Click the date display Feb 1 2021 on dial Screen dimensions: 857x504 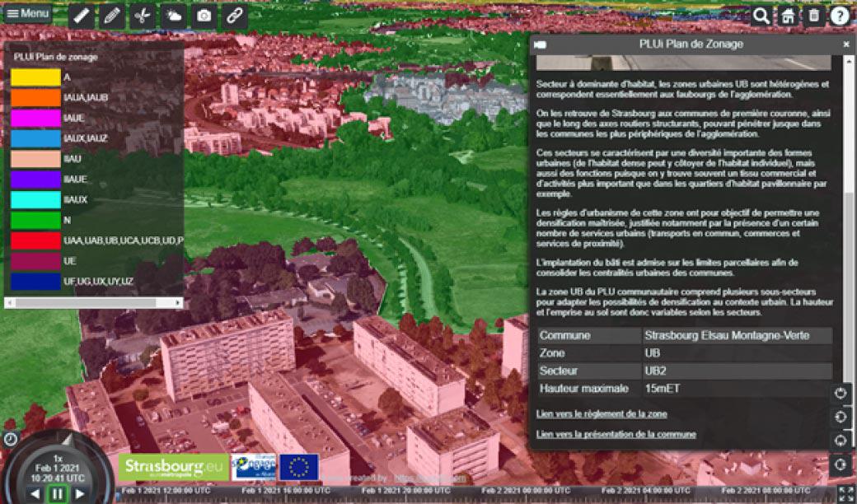tap(58, 469)
